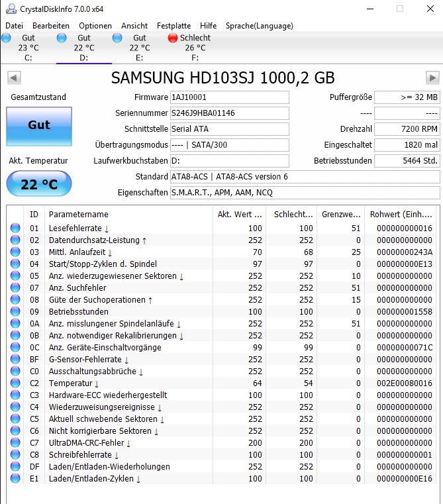This screenshot has height=504, width=443.
Task: Open the Sprache(Language) menu
Action: click(259, 26)
